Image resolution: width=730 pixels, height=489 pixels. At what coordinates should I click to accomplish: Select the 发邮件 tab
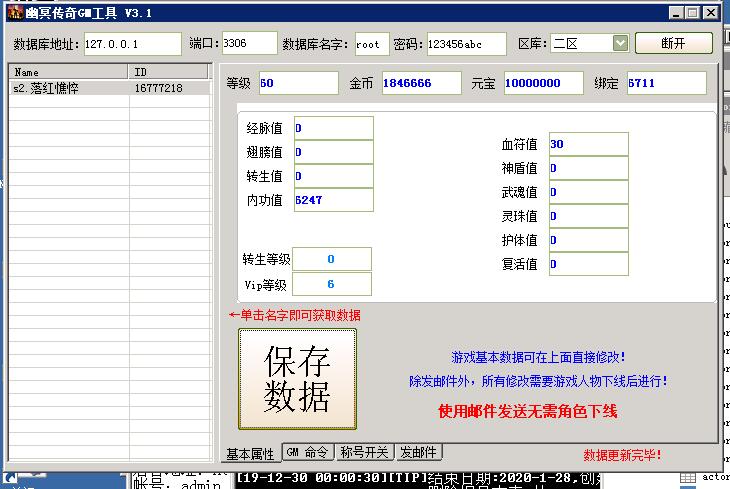418,452
